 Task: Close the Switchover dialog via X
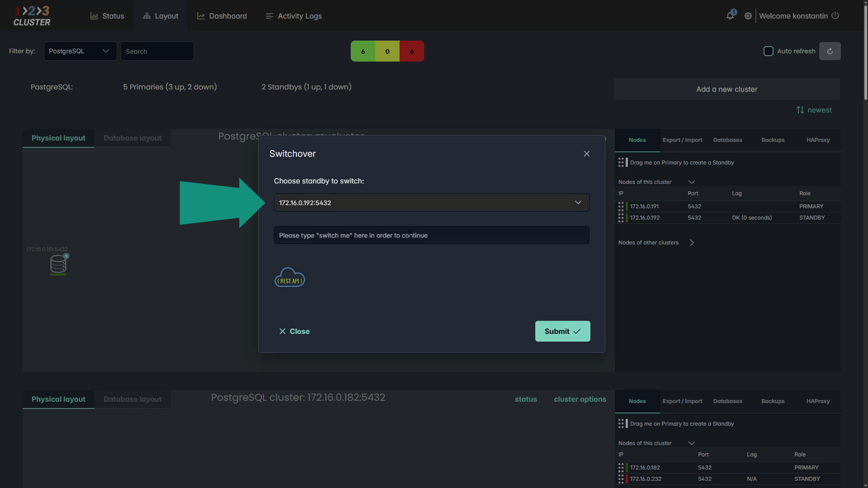tap(586, 154)
